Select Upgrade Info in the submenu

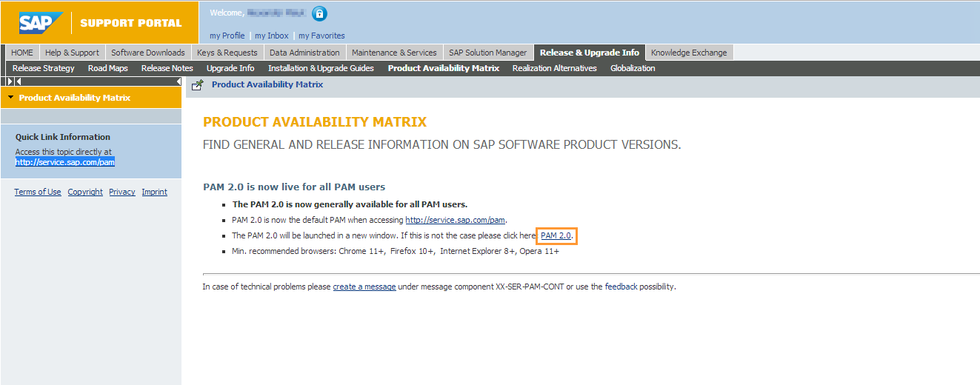pos(230,68)
